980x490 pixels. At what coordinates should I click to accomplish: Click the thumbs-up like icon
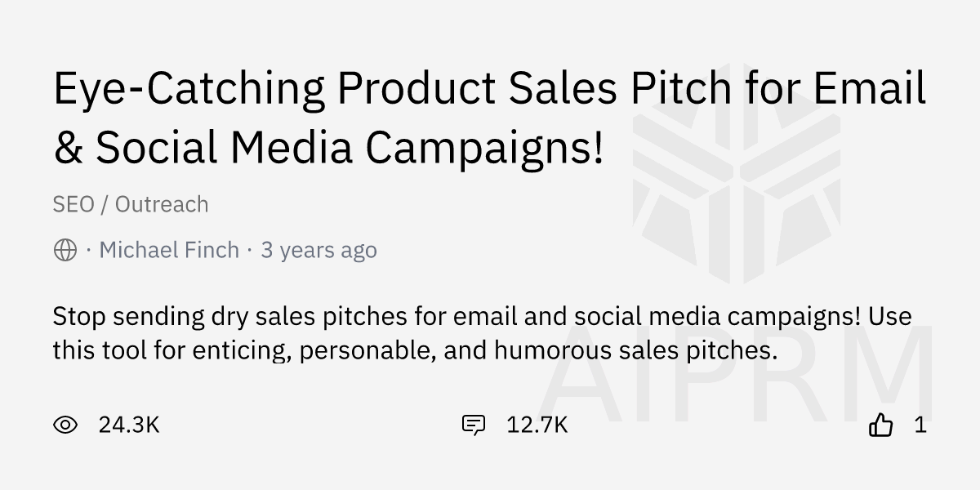[x=880, y=425]
